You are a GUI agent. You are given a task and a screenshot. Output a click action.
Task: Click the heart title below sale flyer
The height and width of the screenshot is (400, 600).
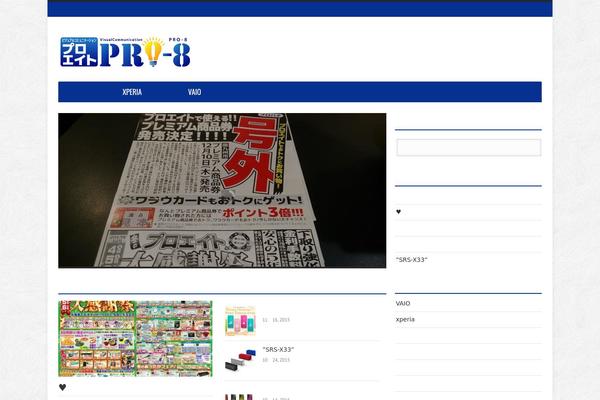point(62,387)
